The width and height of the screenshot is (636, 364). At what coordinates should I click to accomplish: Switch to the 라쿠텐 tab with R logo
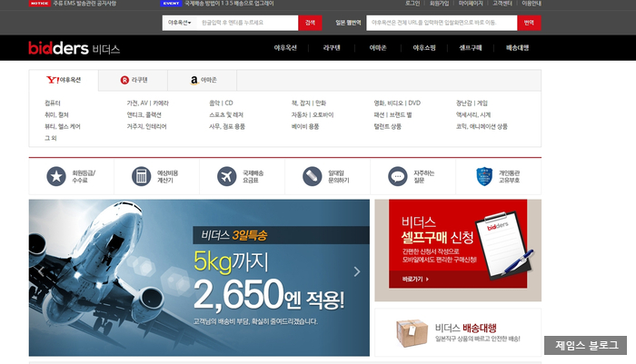pos(134,80)
